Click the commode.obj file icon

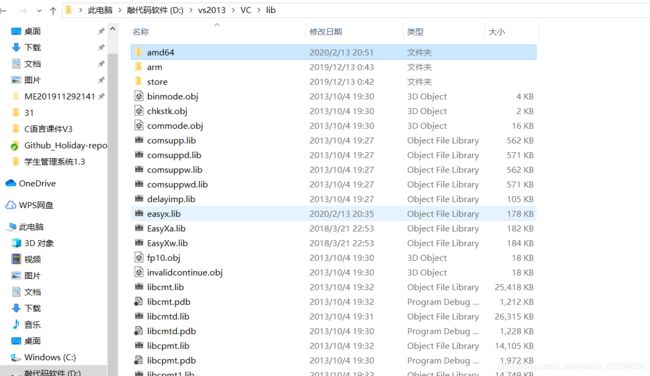click(x=139, y=126)
